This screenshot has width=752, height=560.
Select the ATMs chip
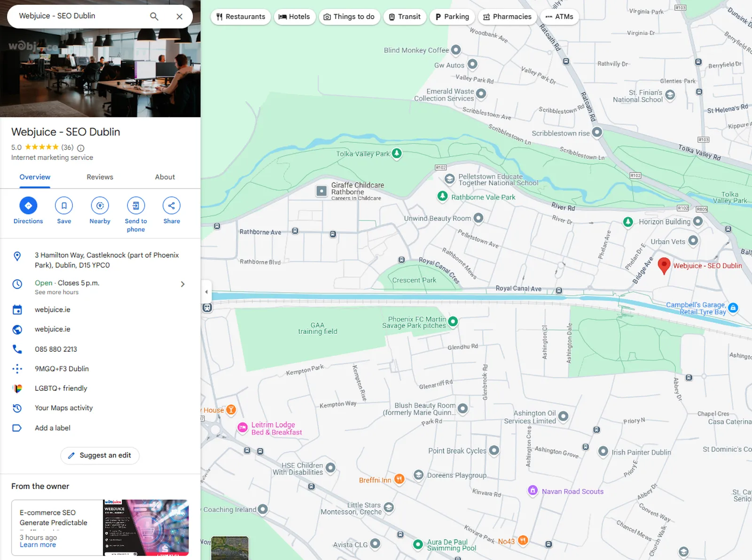pyautogui.click(x=559, y=16)
